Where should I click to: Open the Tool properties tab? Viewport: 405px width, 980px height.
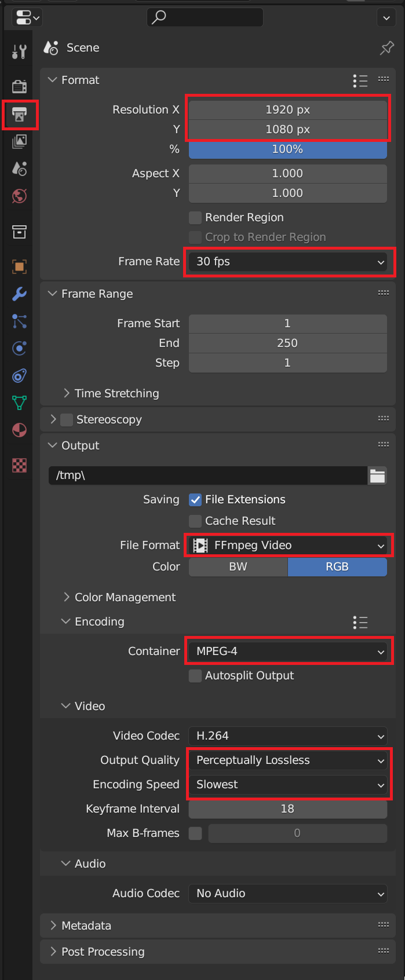point(19,52)
